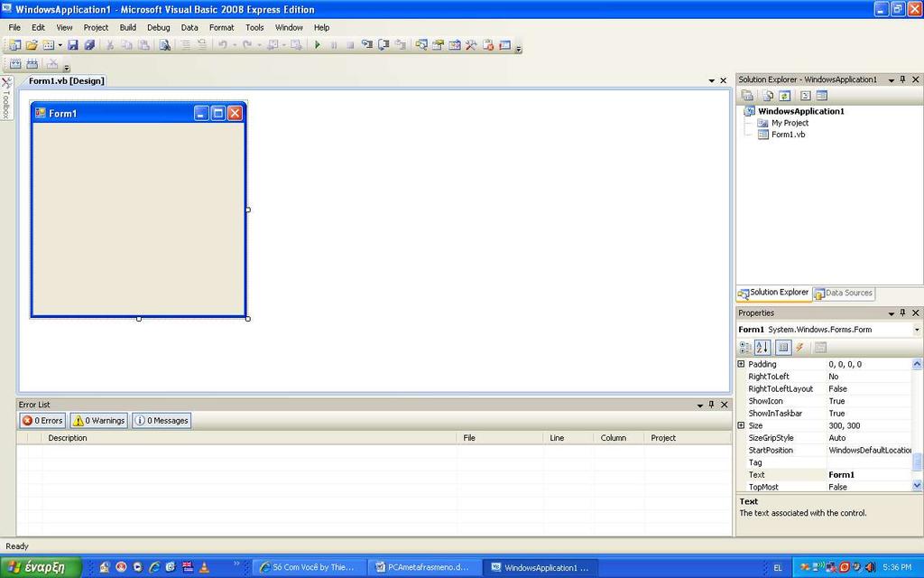This screenshot has height=578, width=924.
Task: Select the Form1.vb [Design] tab
Action: 67,80
